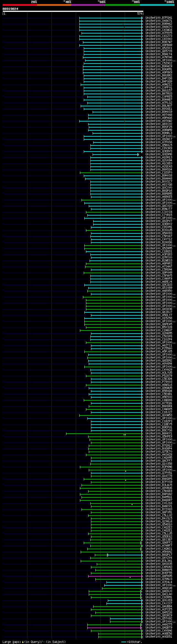Open hit UniRef100_Q7PV51
The width and height of the screenshot is (177, 644).
coord(159,473)
